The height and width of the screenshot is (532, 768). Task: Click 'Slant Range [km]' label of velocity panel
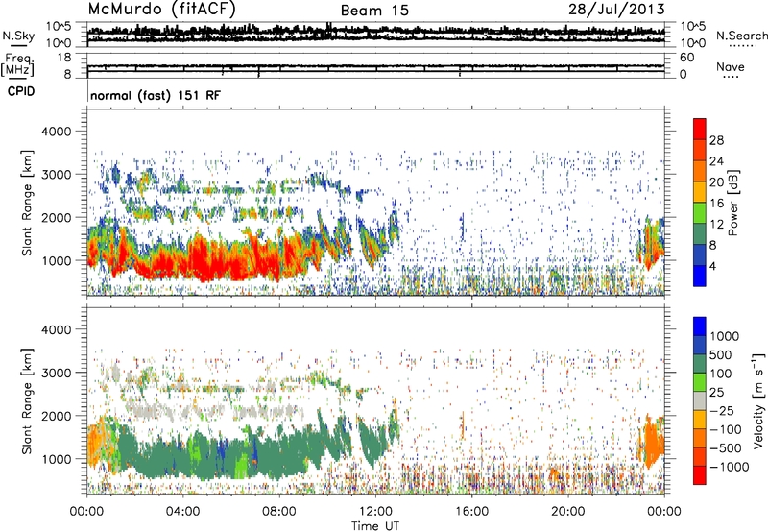[x=27, y=400]
